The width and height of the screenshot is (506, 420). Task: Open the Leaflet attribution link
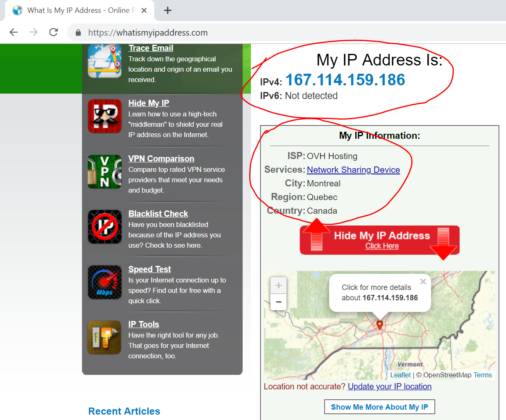(400, 375)
